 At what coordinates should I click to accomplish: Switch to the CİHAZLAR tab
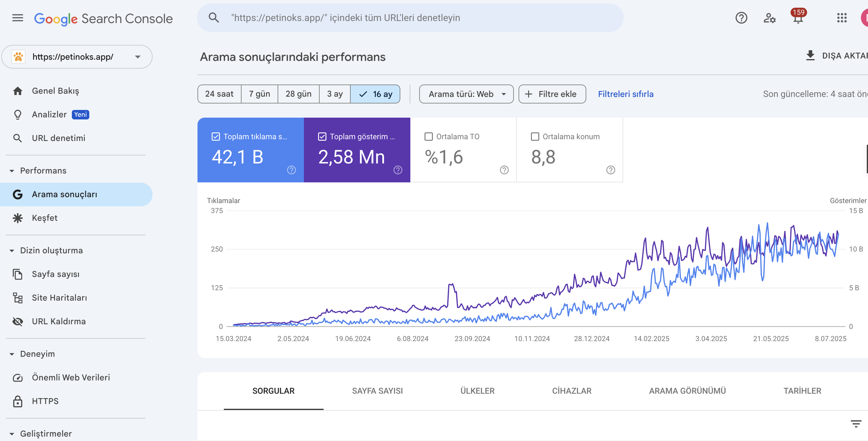(571, 390)
